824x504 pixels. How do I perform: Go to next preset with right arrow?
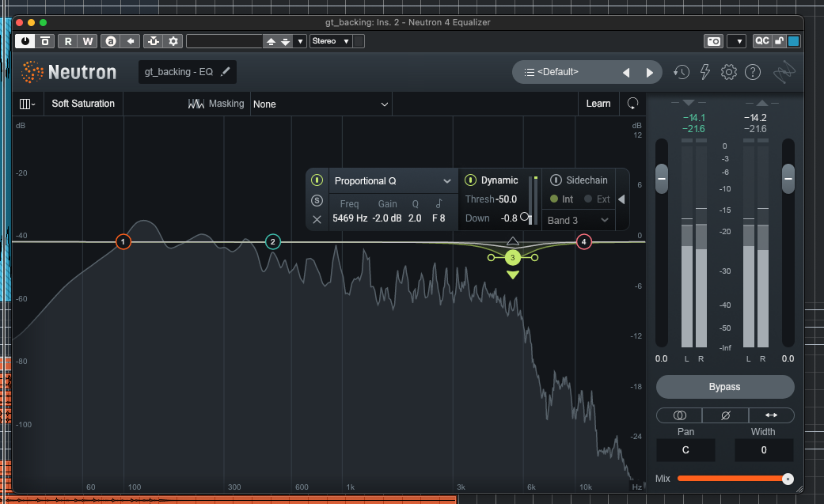pyautogui.click(x=650, y=73)
